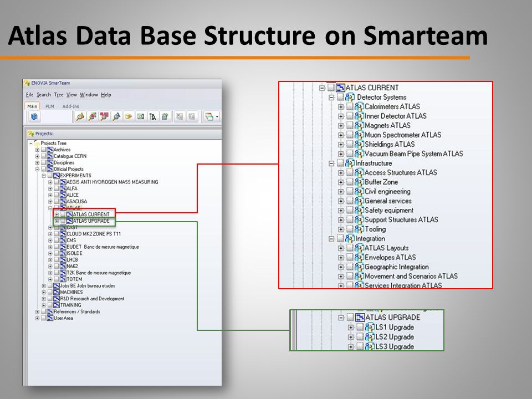Click the yellow cylinder with arrow icon
The height and width of the screenshot is (399, 532).
pos(129,117)
